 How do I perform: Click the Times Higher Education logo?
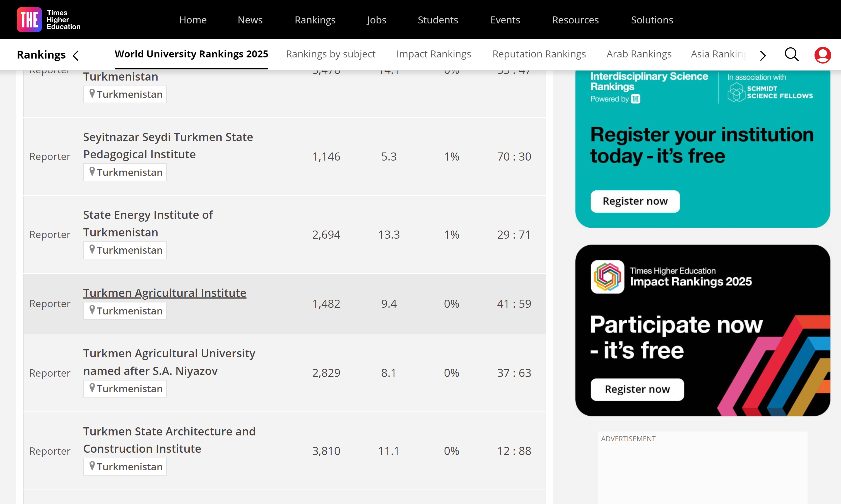point(49,19)
